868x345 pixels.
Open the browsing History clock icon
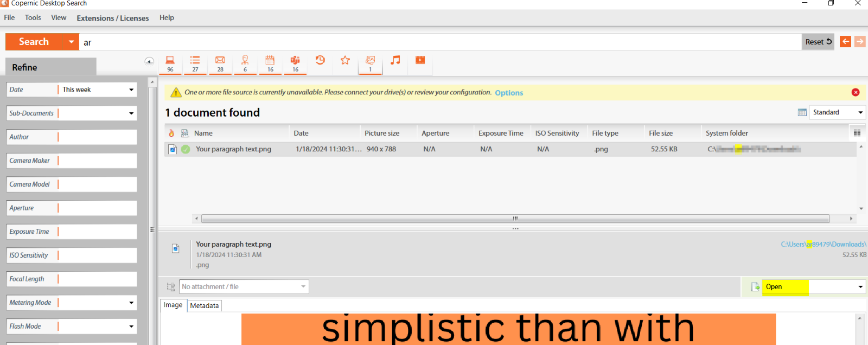point(320,60)
